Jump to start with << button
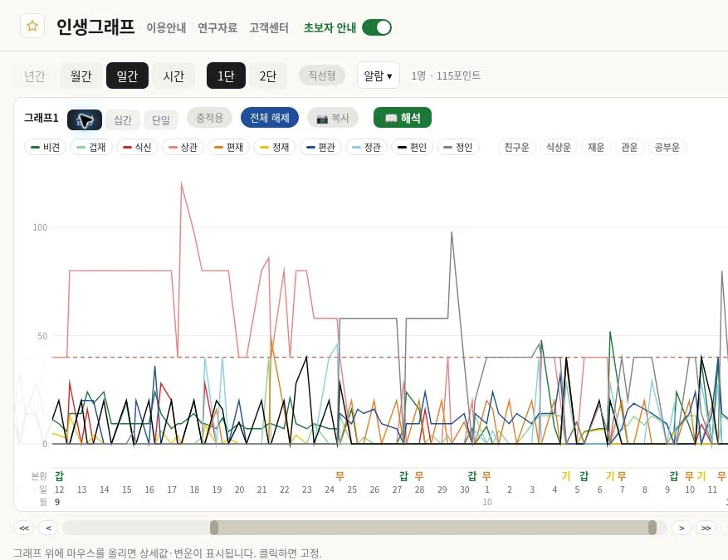Screen dimensions: 728x560 [24, 528]
